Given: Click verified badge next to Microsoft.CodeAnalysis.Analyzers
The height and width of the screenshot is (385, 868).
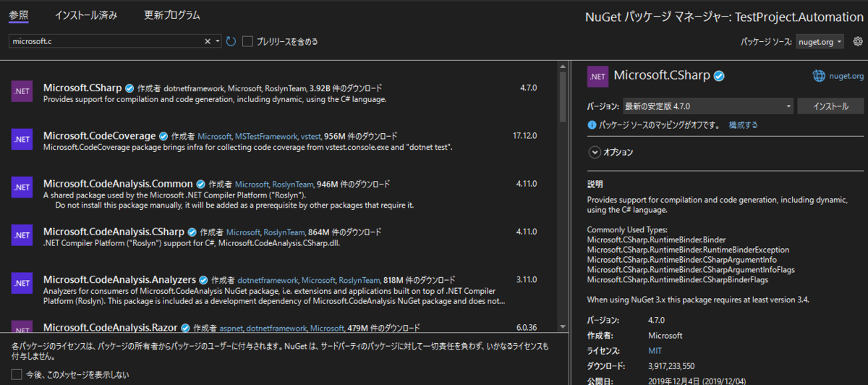Looking at the screenshot, I should (203, 279).
